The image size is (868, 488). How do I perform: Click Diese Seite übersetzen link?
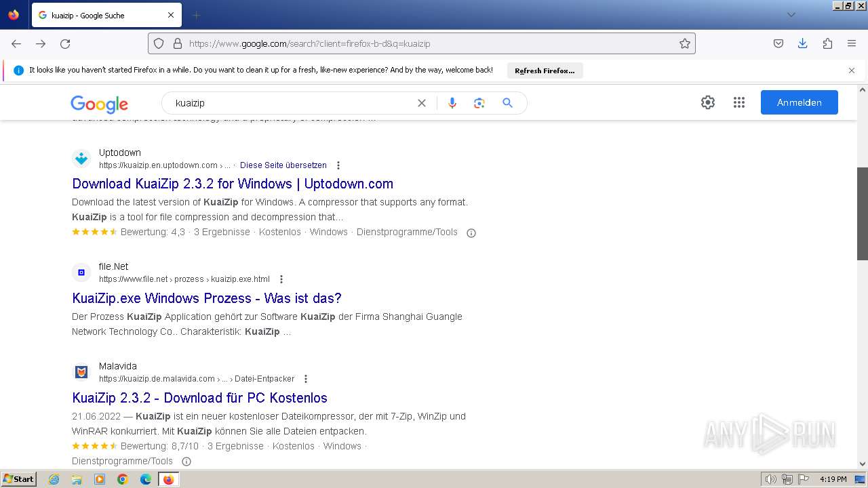[x=283, y=165]
